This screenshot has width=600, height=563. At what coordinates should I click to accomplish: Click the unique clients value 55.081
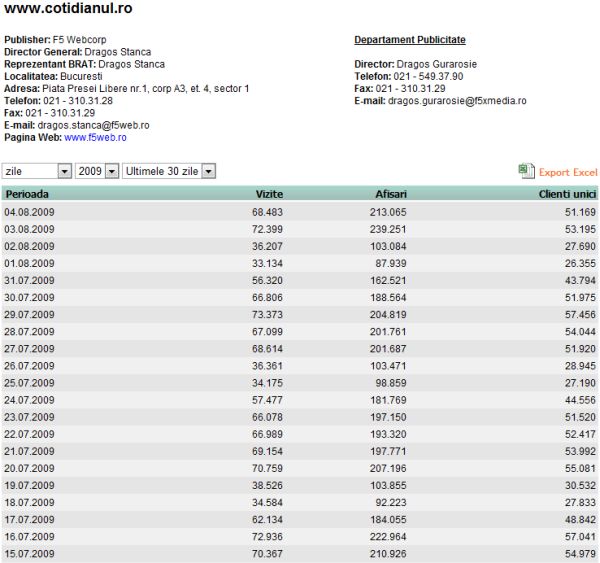(x=580, y=468)
